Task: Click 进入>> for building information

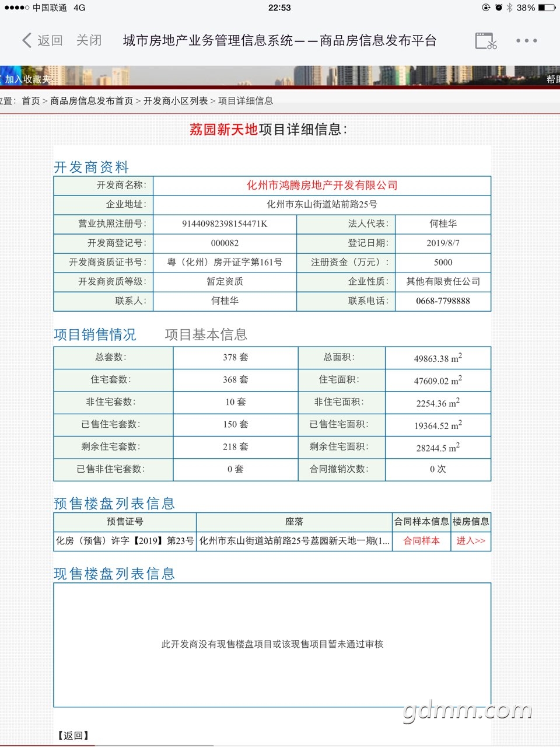Action: (471, 541)
